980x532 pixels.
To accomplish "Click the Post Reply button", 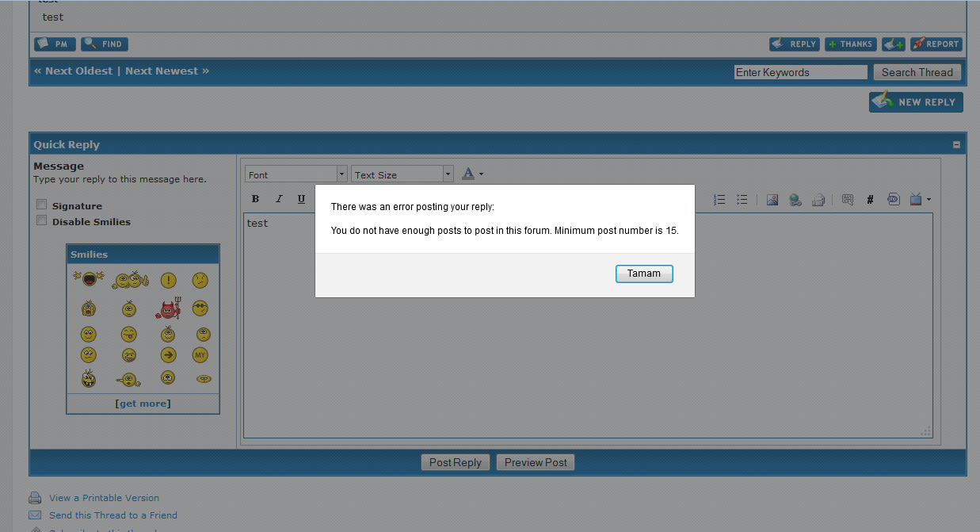I will point(456,462).
